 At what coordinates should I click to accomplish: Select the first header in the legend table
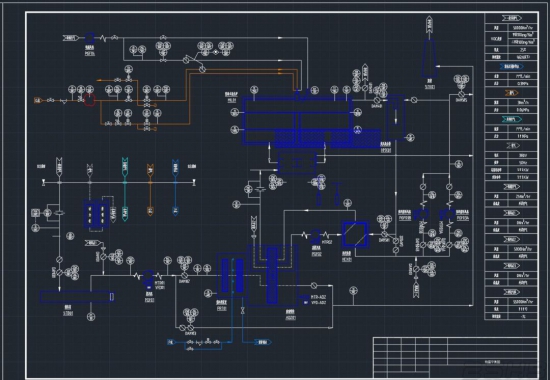click(511, 18)
